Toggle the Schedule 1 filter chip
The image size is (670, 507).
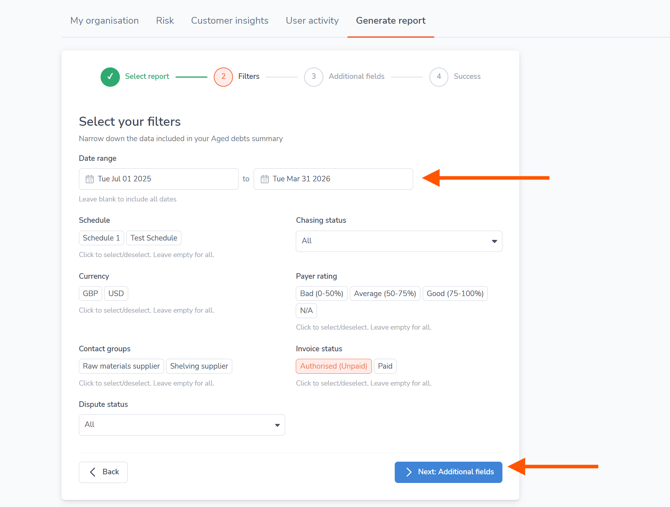101,238
